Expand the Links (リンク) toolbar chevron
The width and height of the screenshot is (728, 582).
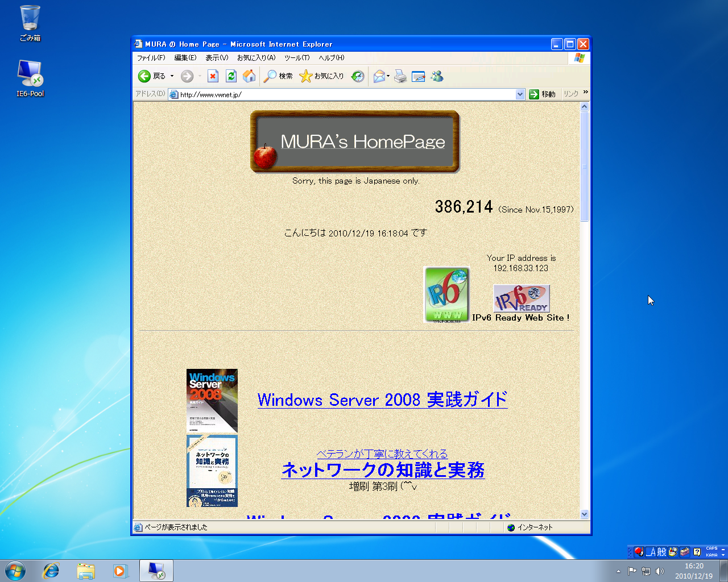coord(585,92)
